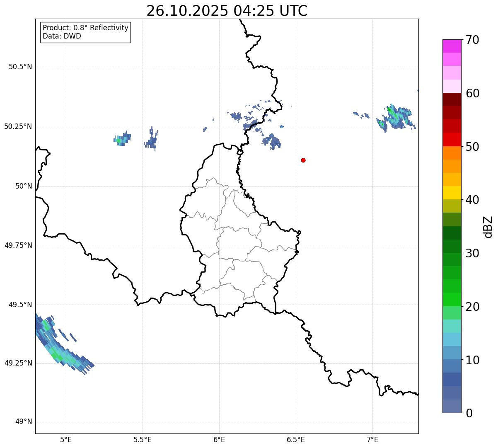Screen dimensions: 498x448
Task: Click the title '26.10.2025 04:25 UTC'
Action: [227, 11]
